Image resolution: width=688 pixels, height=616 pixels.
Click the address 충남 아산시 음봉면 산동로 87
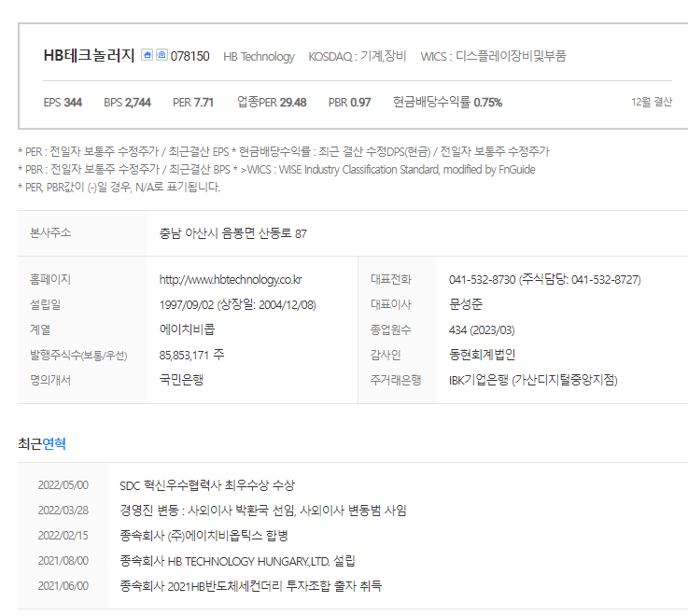[233, 233]
